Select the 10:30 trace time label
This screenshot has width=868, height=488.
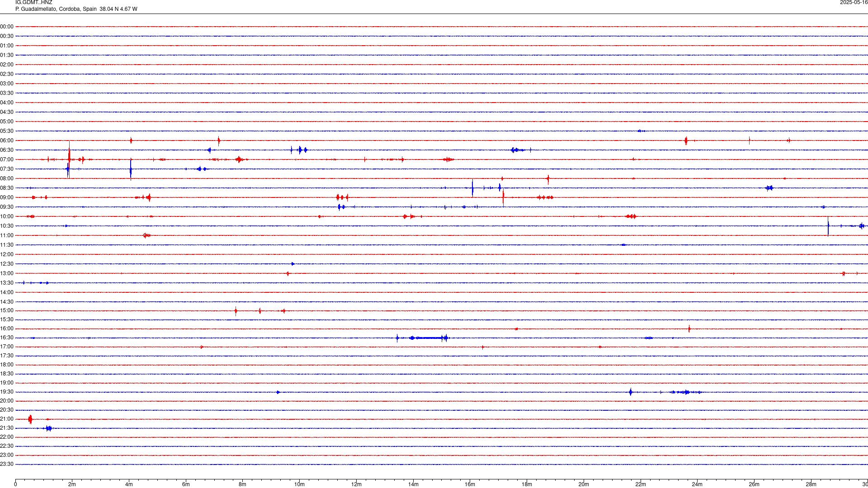7,226
